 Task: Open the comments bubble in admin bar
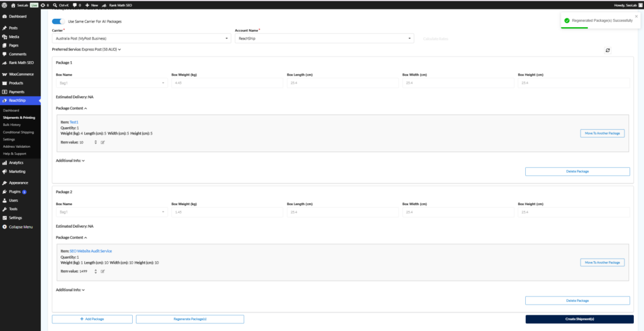click(74, 5)
